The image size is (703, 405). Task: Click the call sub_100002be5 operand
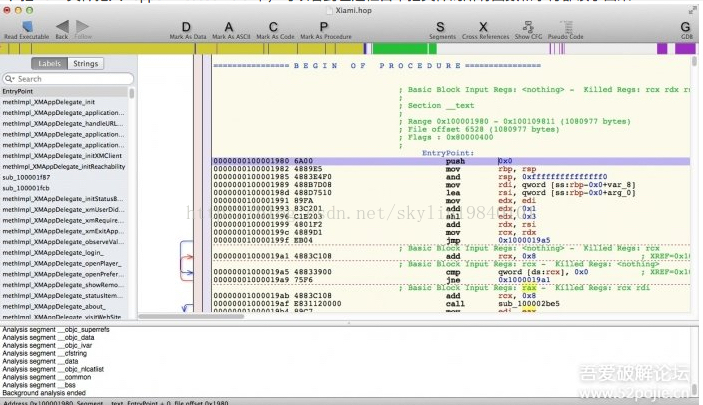529,304
